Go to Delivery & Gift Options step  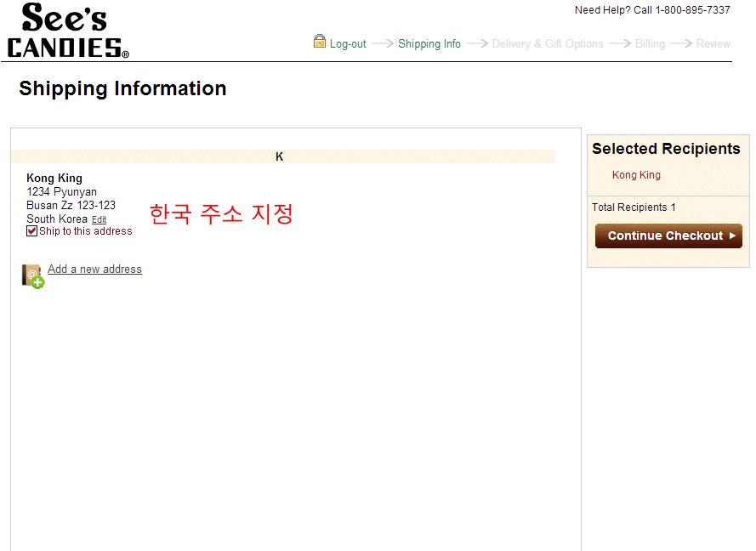point(548,44)
